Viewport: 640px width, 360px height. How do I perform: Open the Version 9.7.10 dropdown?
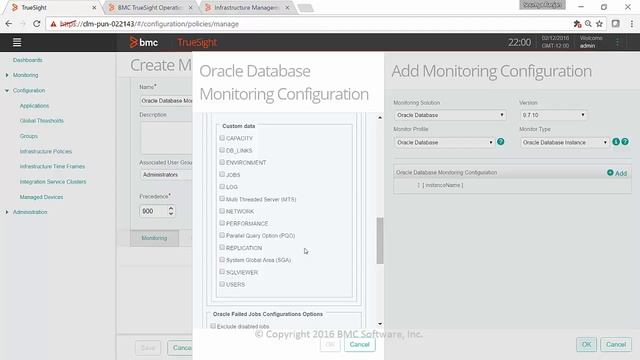click(x=553, y=115)
